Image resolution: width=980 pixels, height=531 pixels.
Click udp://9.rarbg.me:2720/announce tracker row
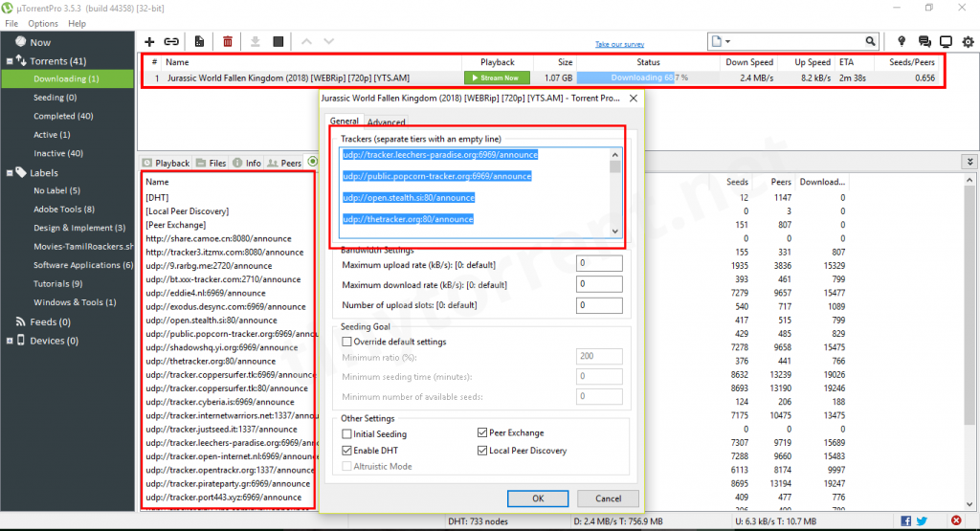click(x=209, y=266)
